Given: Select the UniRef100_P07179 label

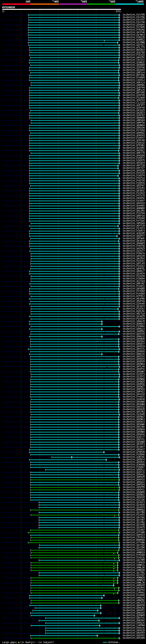Looking at the screenshot, I should coord(133,196).
